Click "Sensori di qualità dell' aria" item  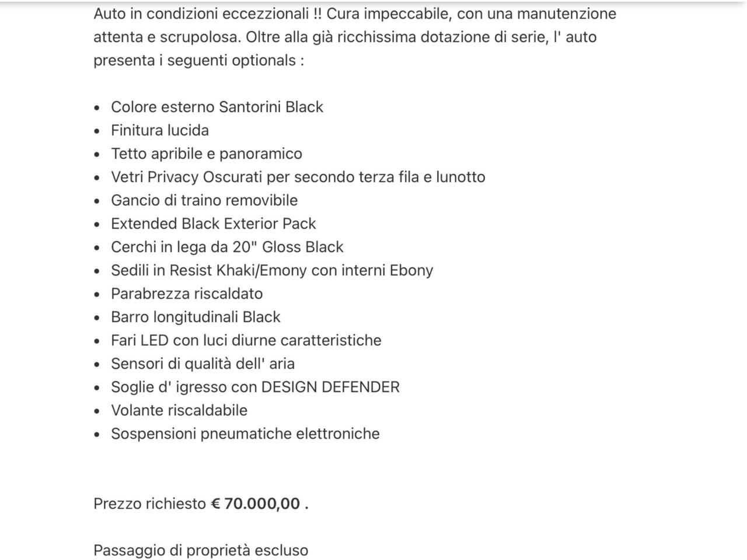click(203, 364)
